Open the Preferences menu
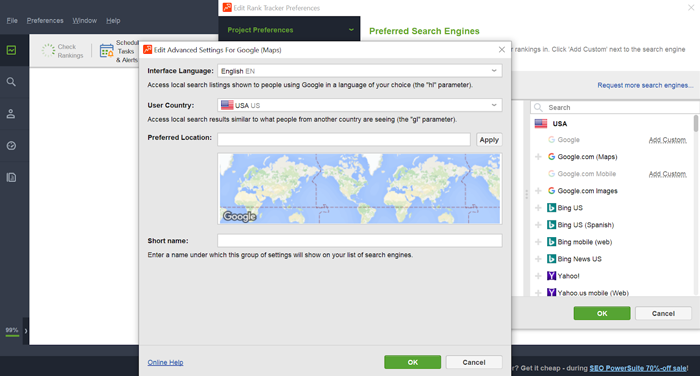This screenshot has width=700, height=376. coord(45,21)
